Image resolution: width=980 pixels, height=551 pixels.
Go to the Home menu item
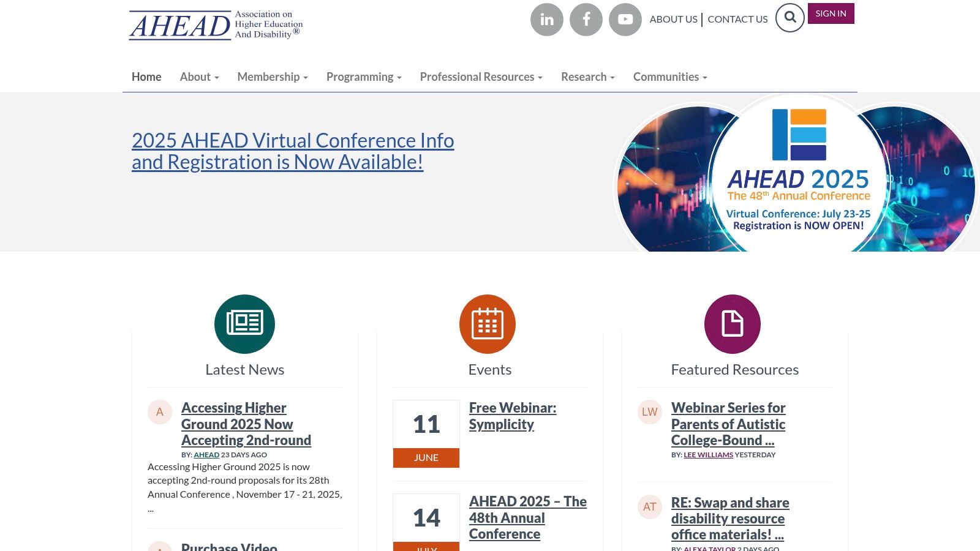[146, 77]
